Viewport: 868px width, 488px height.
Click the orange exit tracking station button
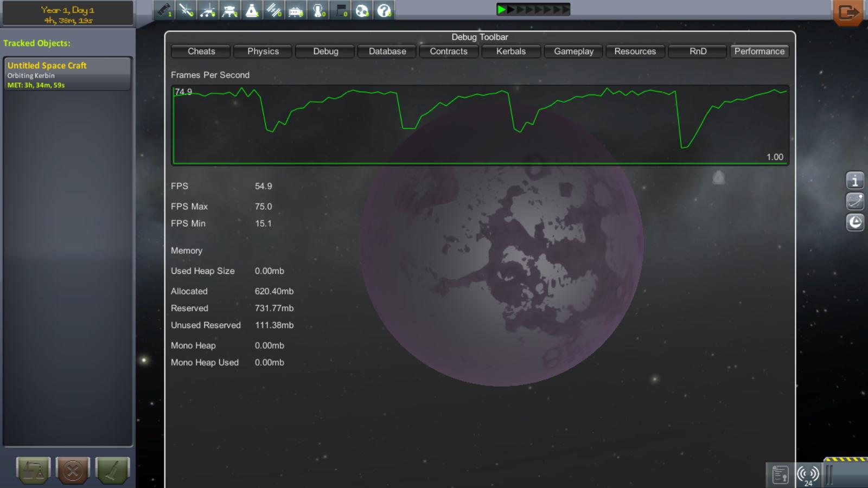[x=848, y=12]
